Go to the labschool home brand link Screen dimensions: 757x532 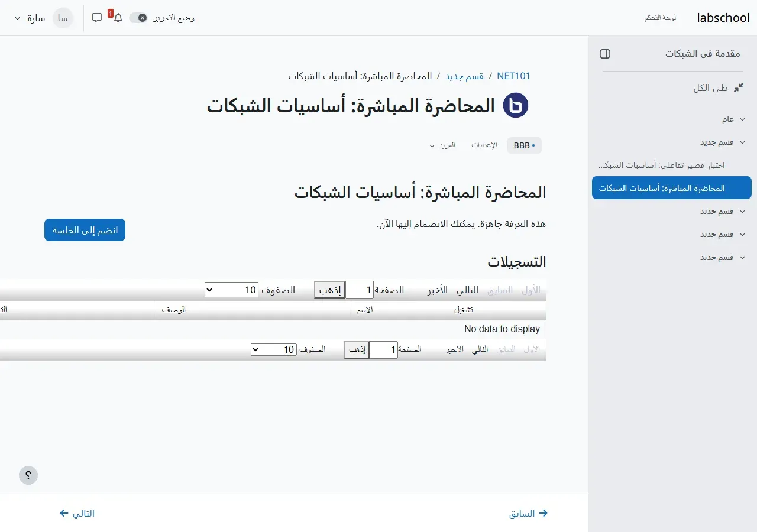[x=723, y=18]
